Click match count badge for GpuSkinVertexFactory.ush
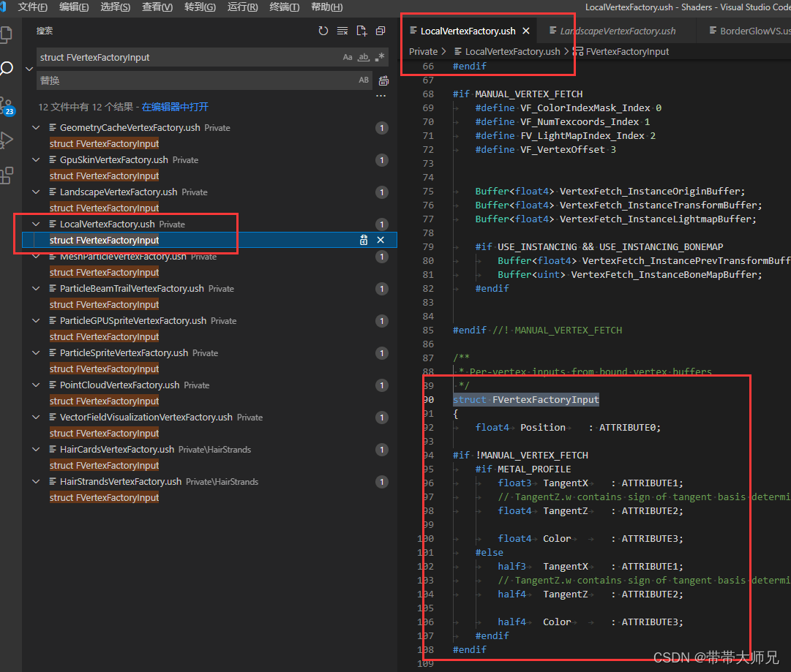Image resolution: width=791 pixels, height=672 pixels. pyautogui.click(x=382, y=160)
